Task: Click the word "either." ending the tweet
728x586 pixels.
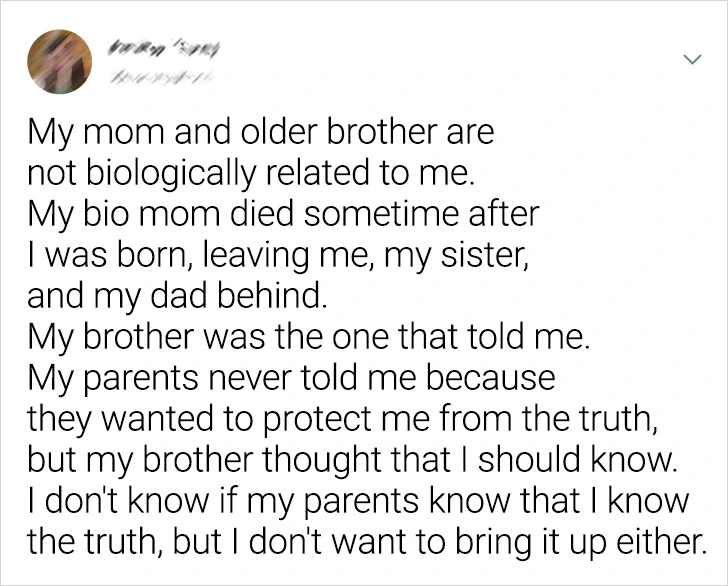Action: (663, 545)
